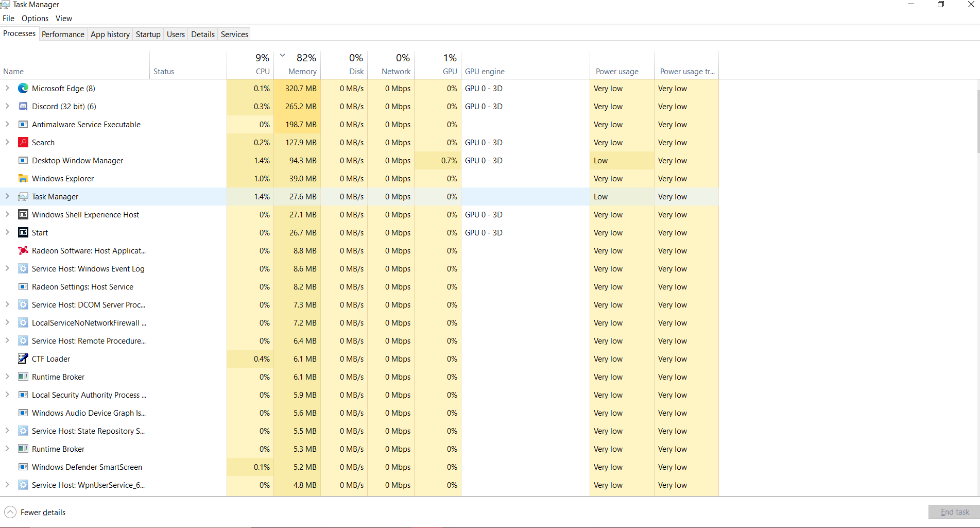This screenshot has height=528, width=980.
Task: Expand the Task Manager process row
Action: [7, 197]
